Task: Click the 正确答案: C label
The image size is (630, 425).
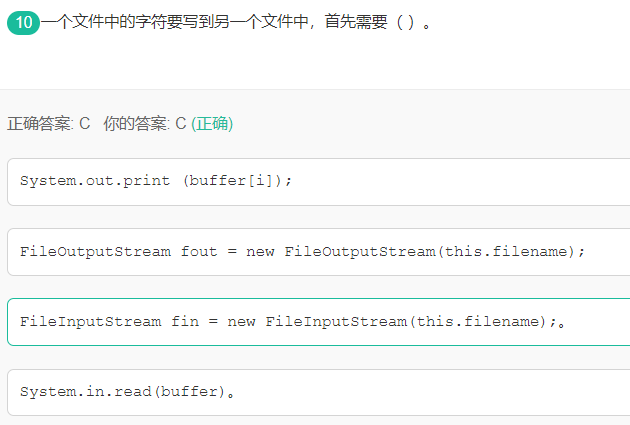Action: pyautogui.click(x=49, y=124)
